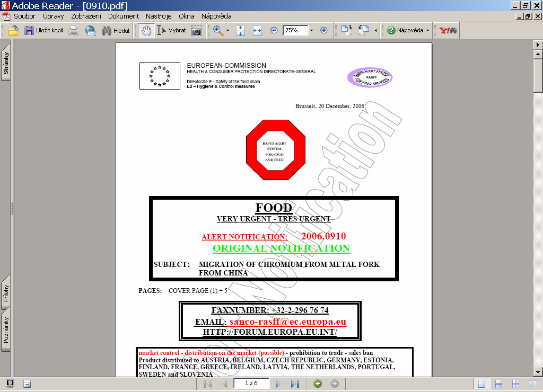Open the zoom percentage dropdown list
543x392 pixels.
coord(311,30)
